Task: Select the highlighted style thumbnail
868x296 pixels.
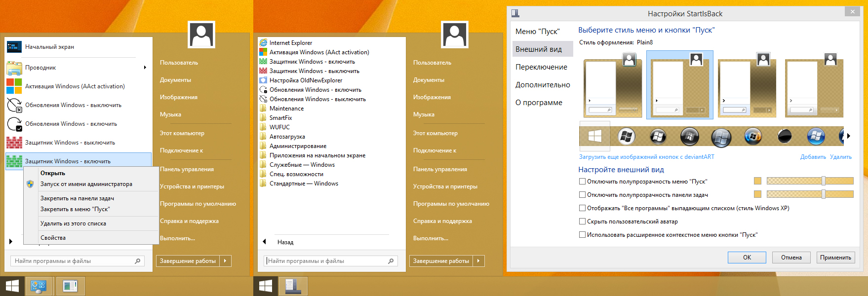Action: (680, 85)
